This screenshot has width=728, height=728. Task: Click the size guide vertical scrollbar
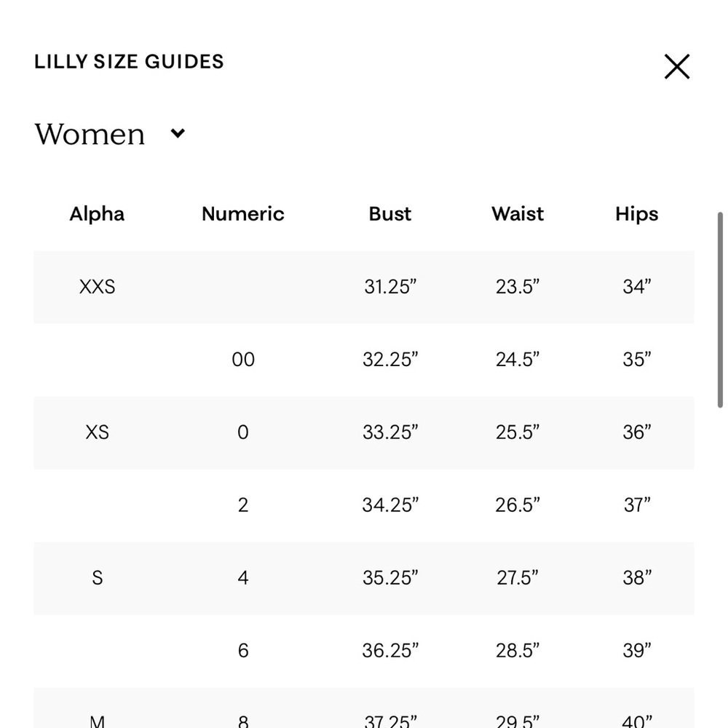click(x=720, y=310)
